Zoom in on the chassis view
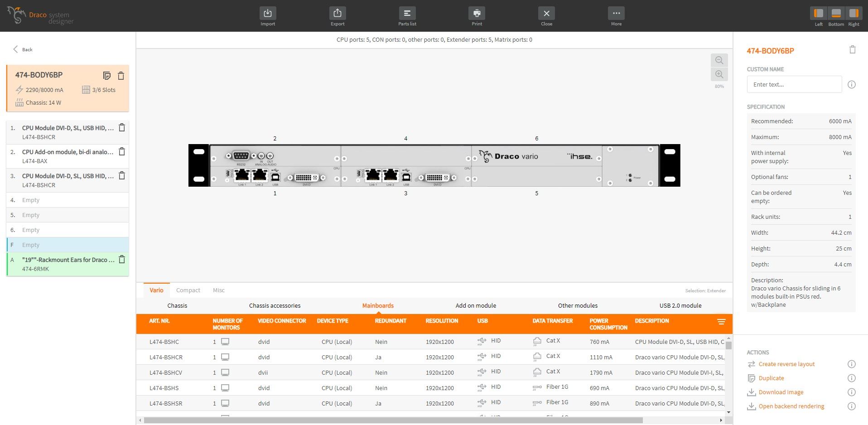Viewport: 868px width, 425px height. tap(719, 74)
